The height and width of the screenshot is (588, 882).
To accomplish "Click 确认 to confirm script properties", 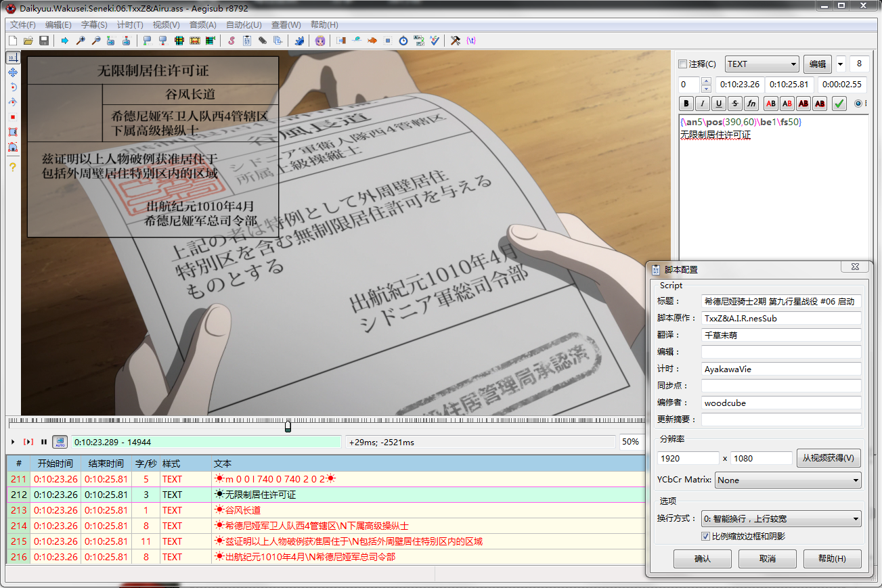I will tap(703, 559).
